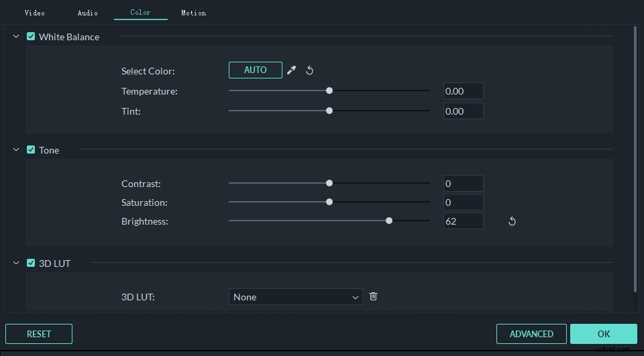
Task: Confirm changes with OK button
Action: pyautogui.click(x=604, y=334)
